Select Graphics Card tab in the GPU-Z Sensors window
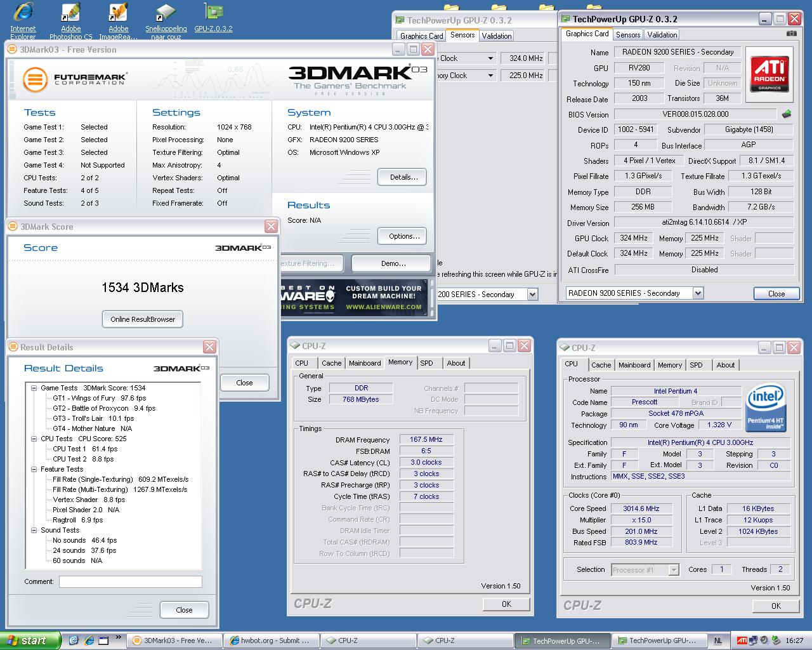 (x=421, y=36)
